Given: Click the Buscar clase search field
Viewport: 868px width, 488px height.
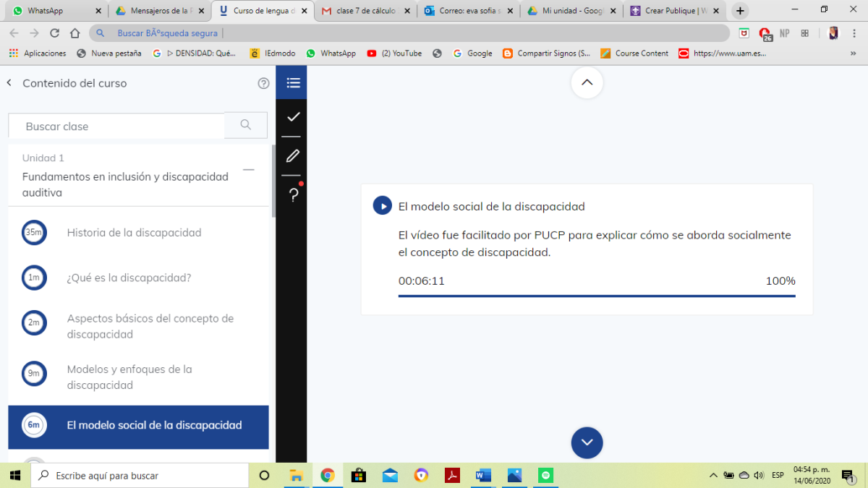Looking at the screenshot, I should [116, 126].
